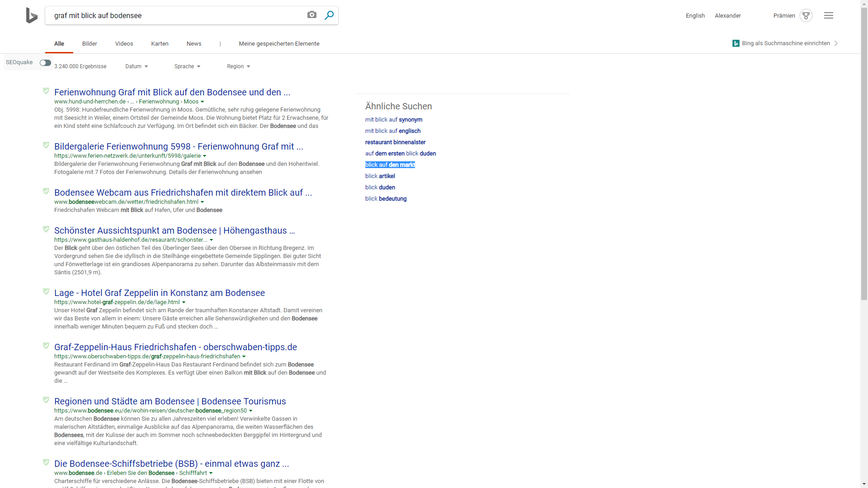This screenshot has width=868, height=488.
Task: Open the Graf-Zeppelin-Haus Friedrichshafen result
Action: pos(175,347)
